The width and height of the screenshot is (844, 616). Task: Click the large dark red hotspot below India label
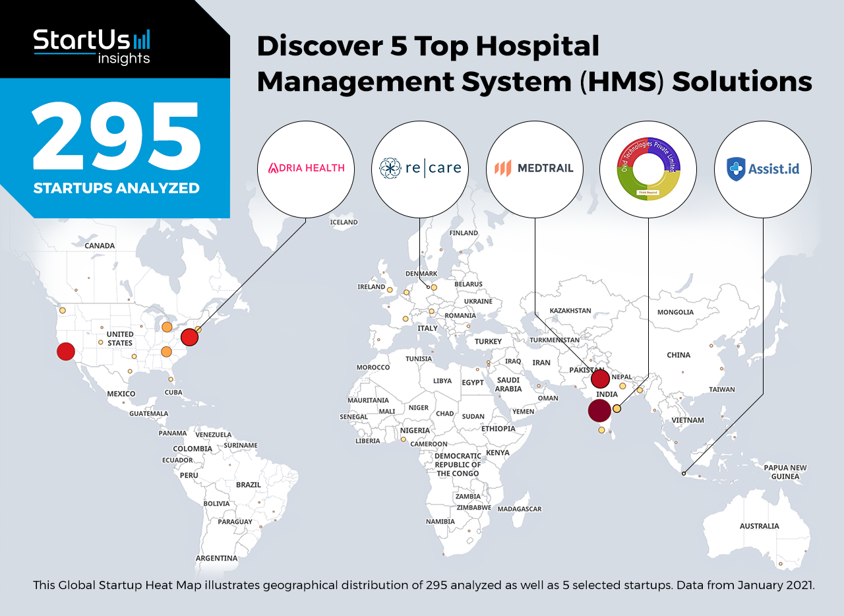pyautogui.click(x=599, y=411)
